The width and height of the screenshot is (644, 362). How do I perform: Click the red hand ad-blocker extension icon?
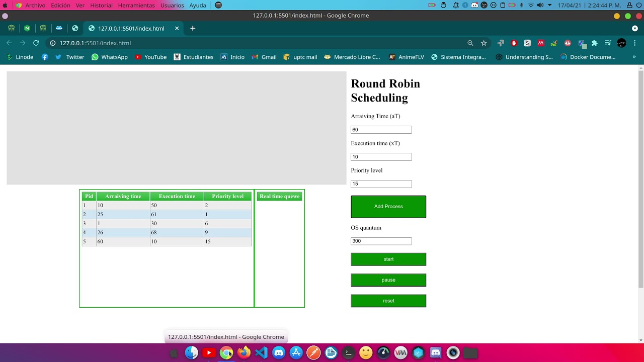[514, 43]
